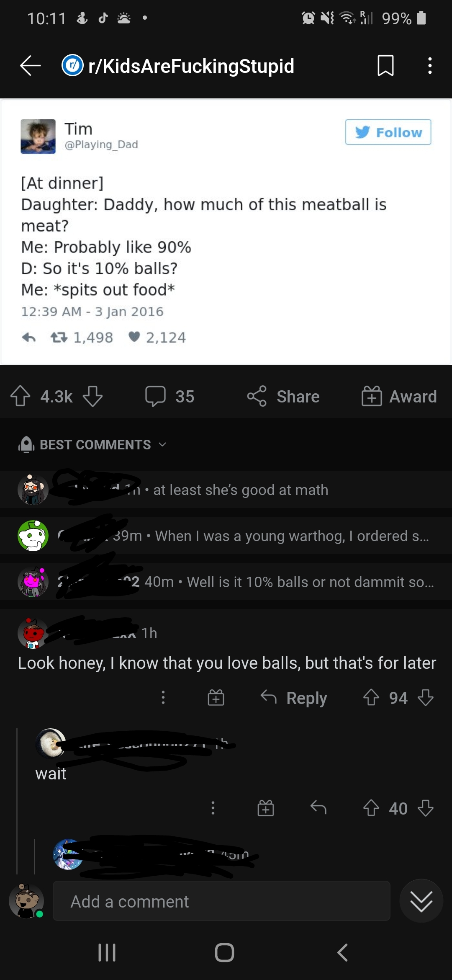Click the Twitter Follow button for Tim
This screenshot has width=452, height=980.
point(388,132)
